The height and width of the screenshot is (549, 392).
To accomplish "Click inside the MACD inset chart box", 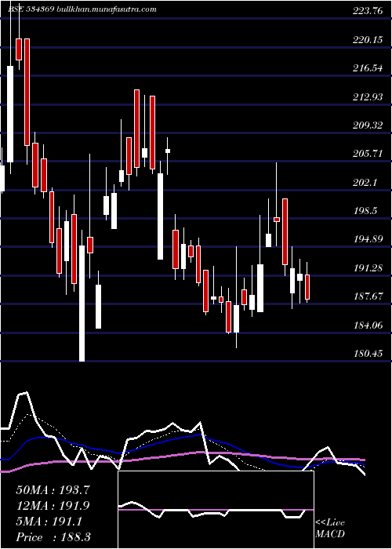I will coord(216,510).
